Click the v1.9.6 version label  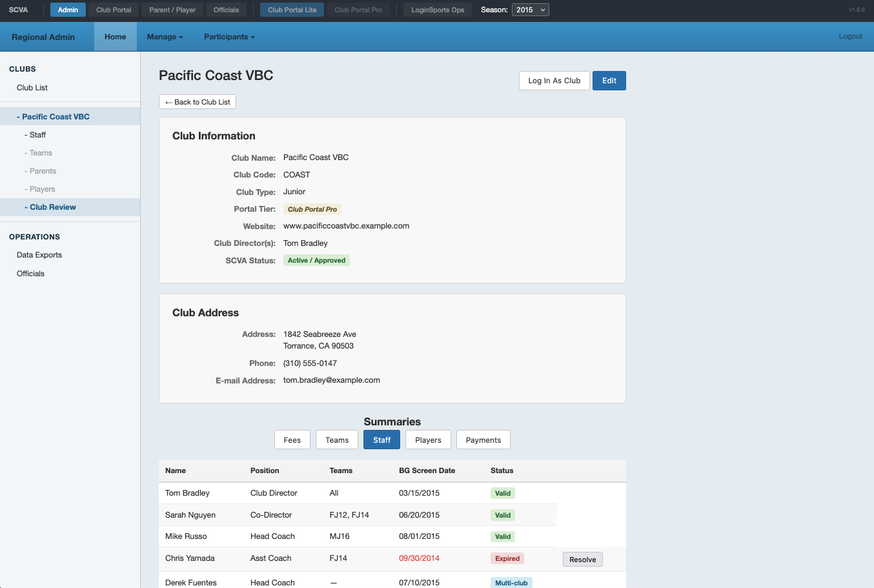pyautogui.click(x=857, y=10)
